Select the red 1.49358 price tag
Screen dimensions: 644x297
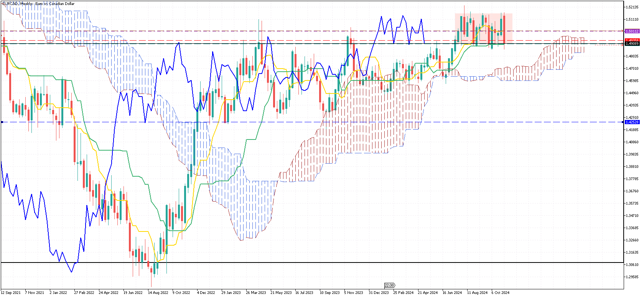point(632,40)
